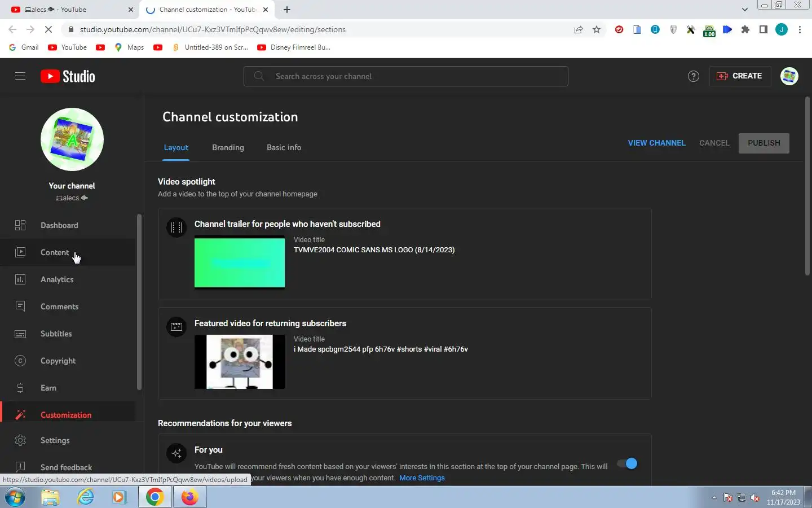Open account avatar menu in Studio header

(789, 76)
